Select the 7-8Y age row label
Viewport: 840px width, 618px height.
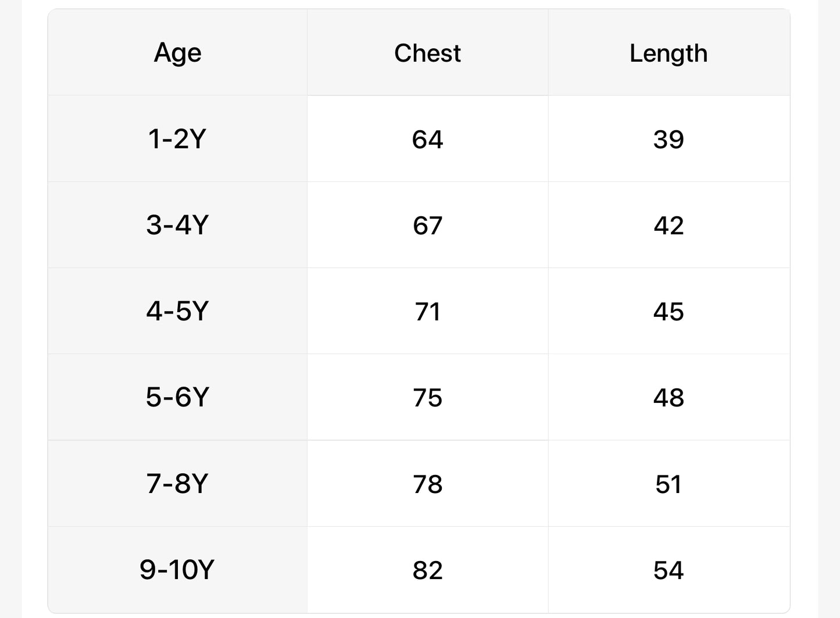pyautogui.click(x=177, y=483)
